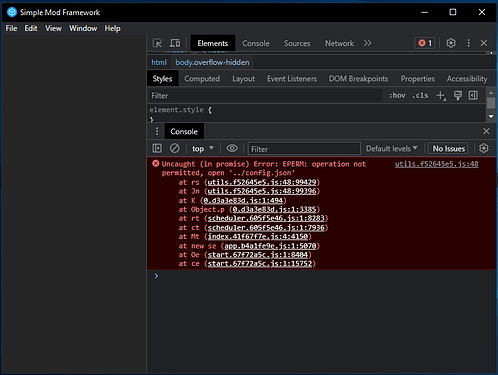498x375 pixels.
Task: Activate the inspect element picker icon
Action: click(x=157, y=43)
